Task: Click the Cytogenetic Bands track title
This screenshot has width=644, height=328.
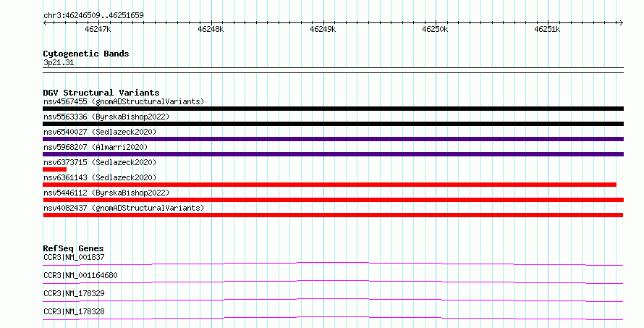Action: coord(86,54)
